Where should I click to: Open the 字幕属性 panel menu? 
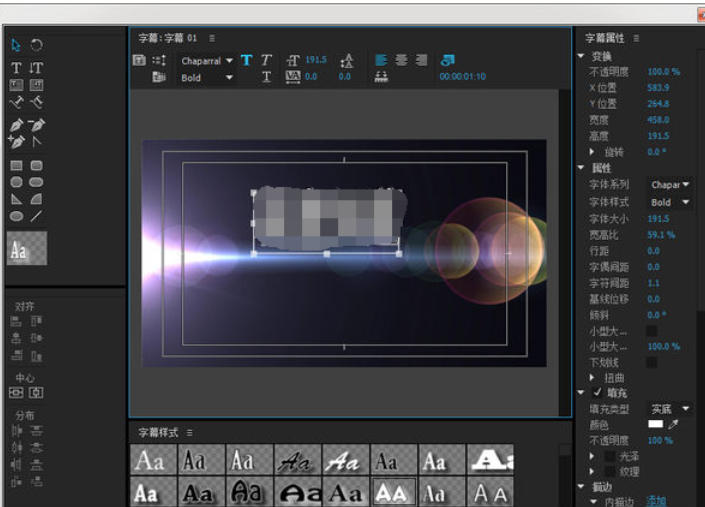point(636,38)
